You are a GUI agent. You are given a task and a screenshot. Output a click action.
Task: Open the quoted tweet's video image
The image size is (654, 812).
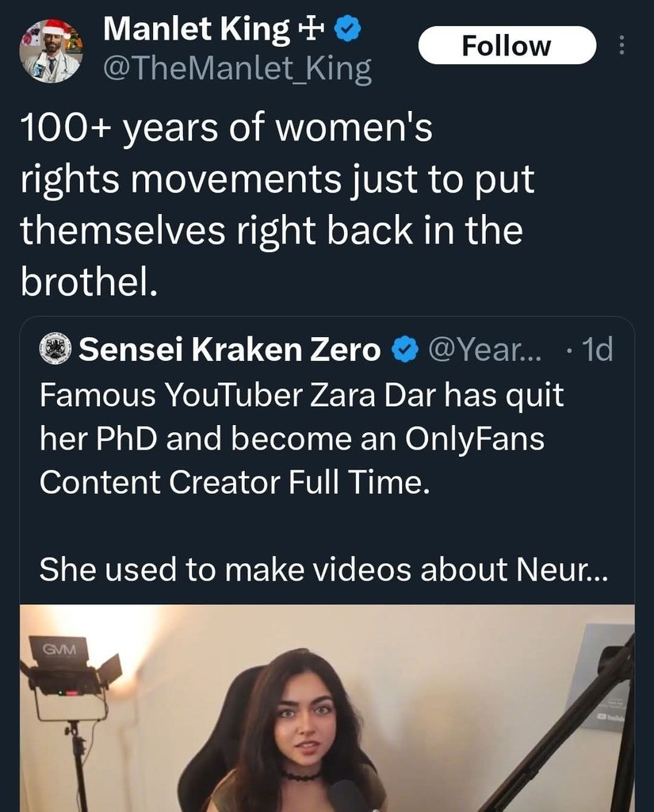click(327, 707)
